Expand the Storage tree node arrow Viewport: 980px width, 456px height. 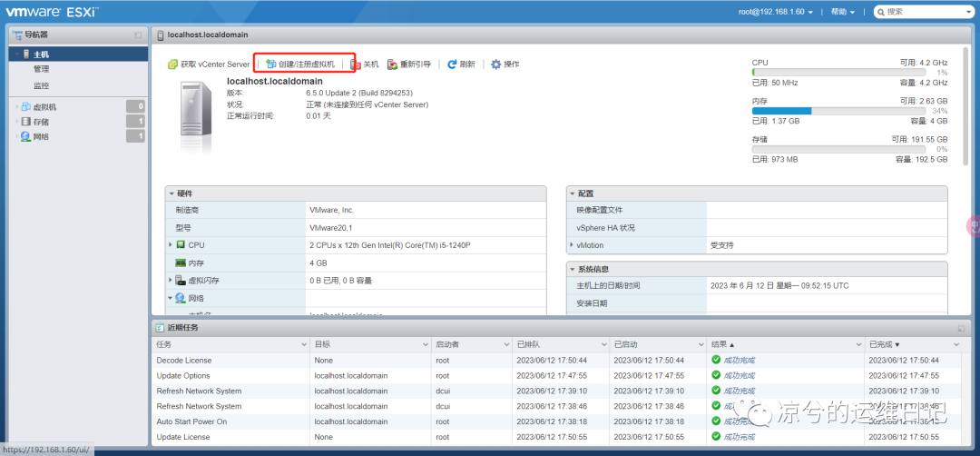pos(17,122)
